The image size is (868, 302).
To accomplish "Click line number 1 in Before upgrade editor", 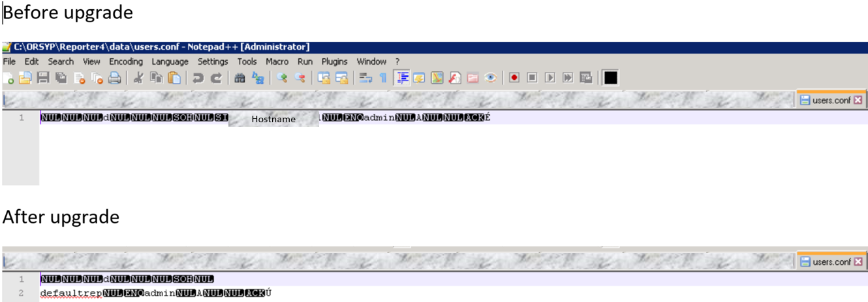I will pyautogui.click(x=22, y=118).
